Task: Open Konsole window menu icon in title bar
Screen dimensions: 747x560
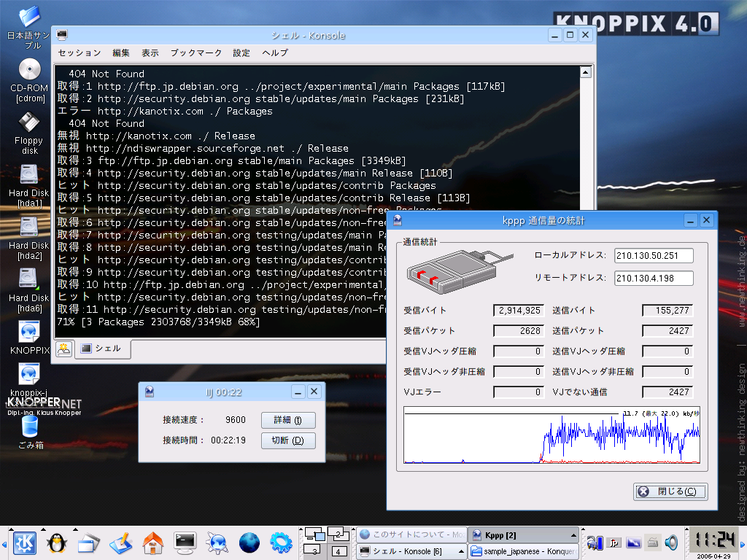Action: coord(63,35)
